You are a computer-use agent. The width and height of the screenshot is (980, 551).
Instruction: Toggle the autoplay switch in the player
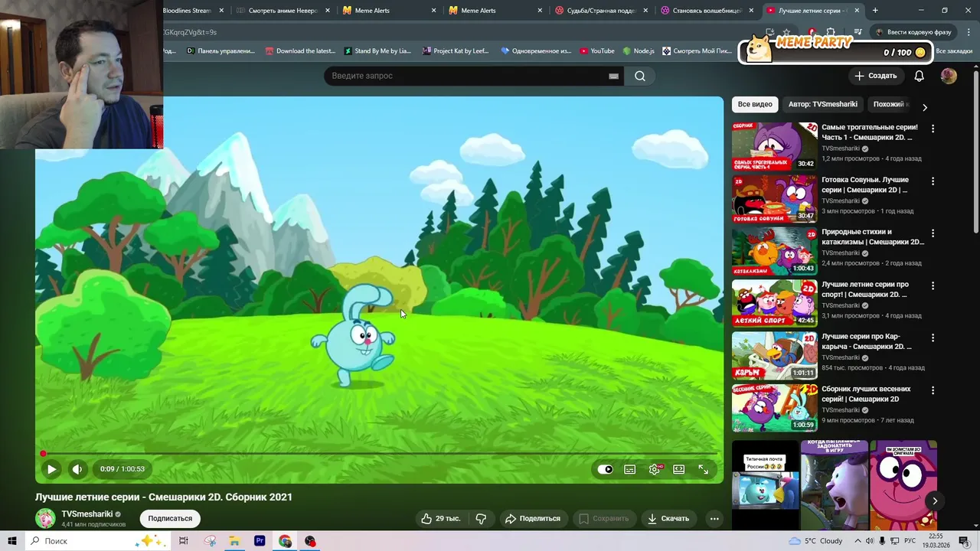tap(606, 469)
